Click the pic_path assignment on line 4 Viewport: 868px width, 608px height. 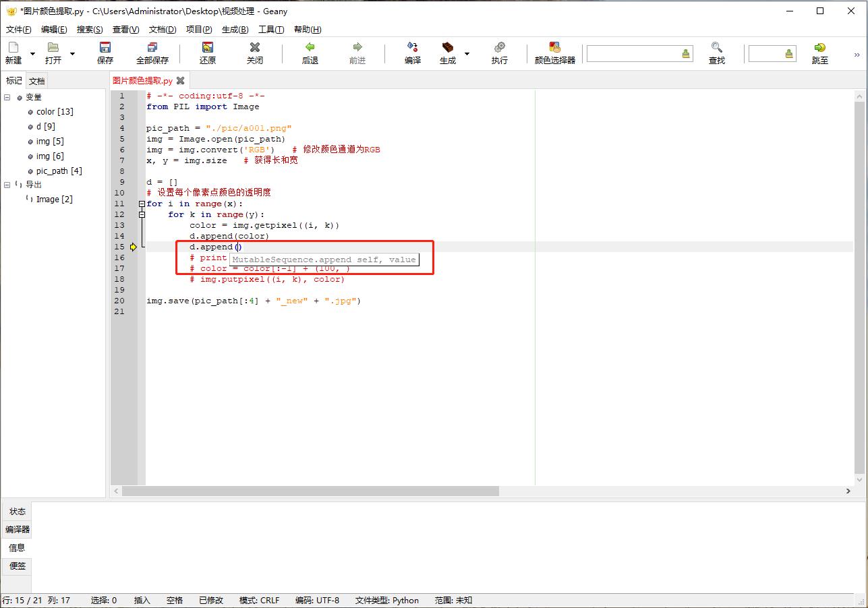click(x=219, y=128)
